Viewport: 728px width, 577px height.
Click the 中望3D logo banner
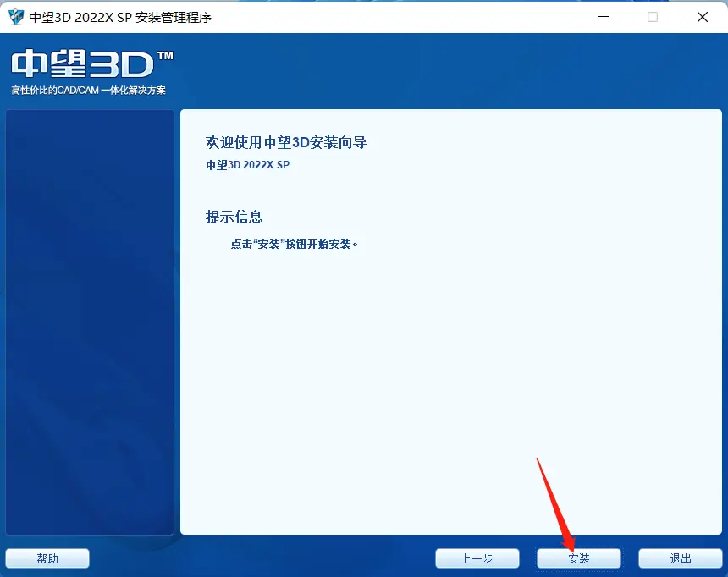pos(92,64)
